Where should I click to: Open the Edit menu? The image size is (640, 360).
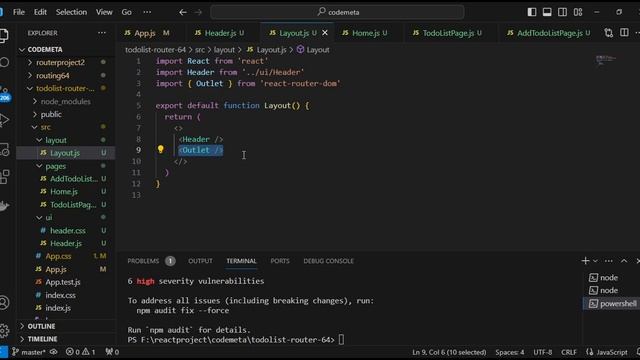[40, 12]
